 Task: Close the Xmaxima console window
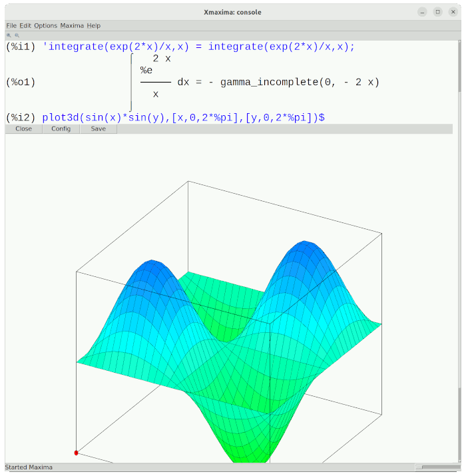(452, 12)
